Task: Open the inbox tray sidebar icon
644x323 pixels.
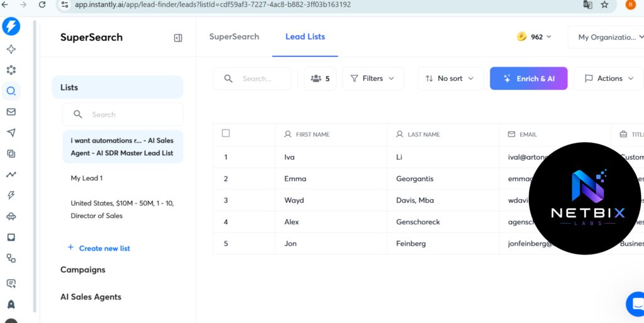Action: 11,237
